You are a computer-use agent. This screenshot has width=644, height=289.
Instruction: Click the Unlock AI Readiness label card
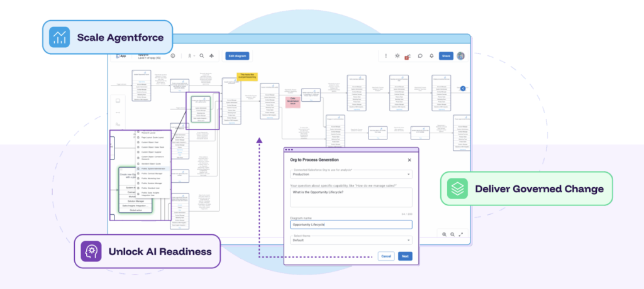click(x=147, y=251)
